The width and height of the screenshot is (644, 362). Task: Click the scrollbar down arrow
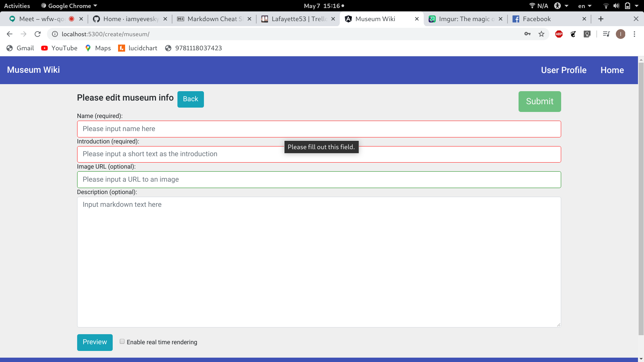pyautogui.click(x=641, y=359)
